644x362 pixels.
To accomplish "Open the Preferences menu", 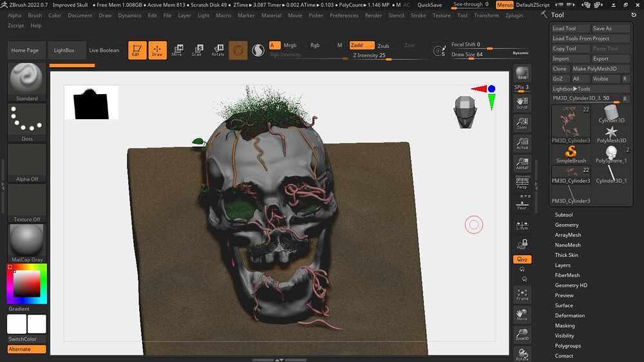I will click(x=344, y=15).
